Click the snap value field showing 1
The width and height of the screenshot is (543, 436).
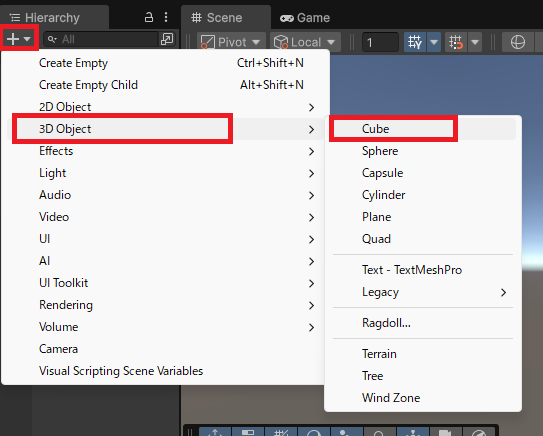380,42
